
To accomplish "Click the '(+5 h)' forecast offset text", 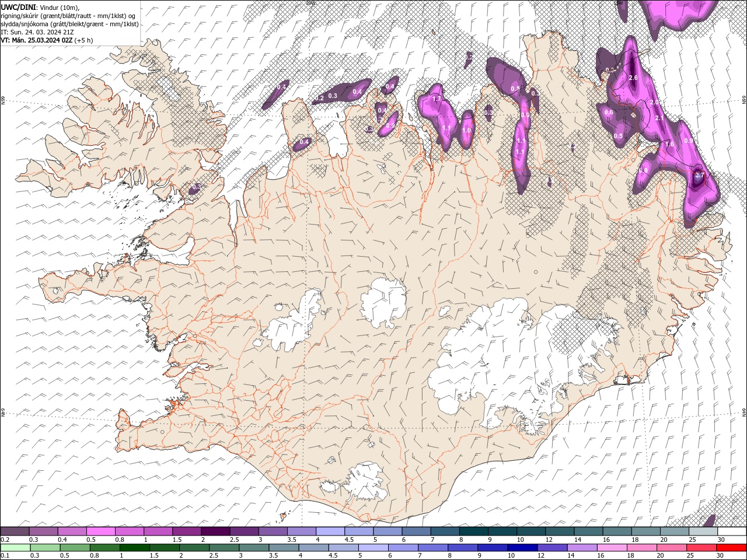I will [x=83, y=40].
